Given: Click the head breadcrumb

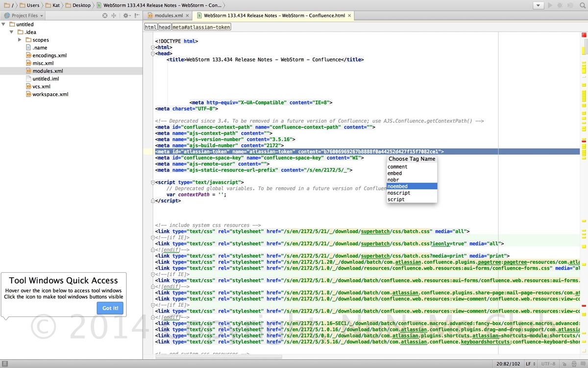Looking at the screenshot, I should click(165, 27).
